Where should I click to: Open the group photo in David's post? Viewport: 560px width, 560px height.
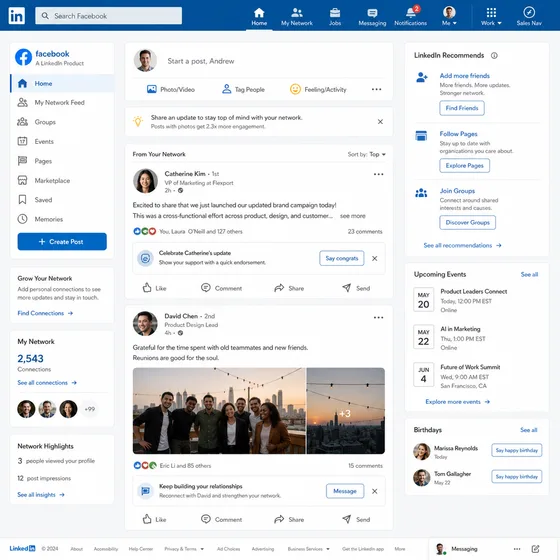pyautogui.click(x=219, y=411)
